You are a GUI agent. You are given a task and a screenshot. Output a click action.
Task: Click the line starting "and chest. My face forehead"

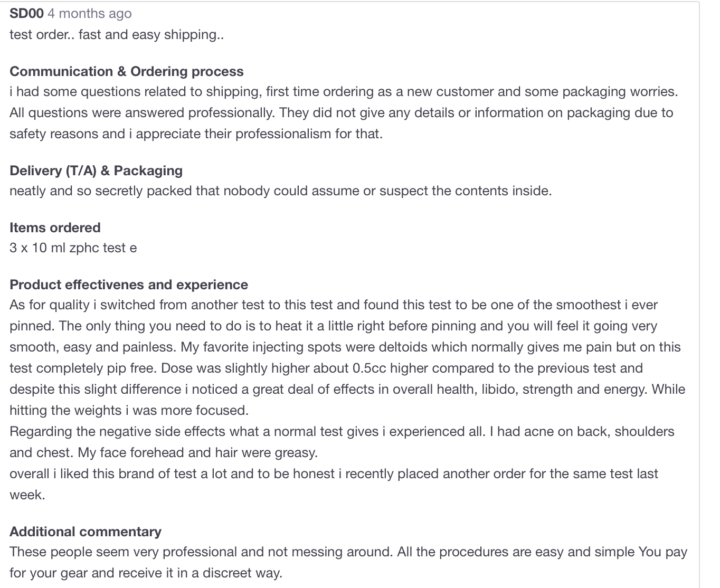point(164,453)
